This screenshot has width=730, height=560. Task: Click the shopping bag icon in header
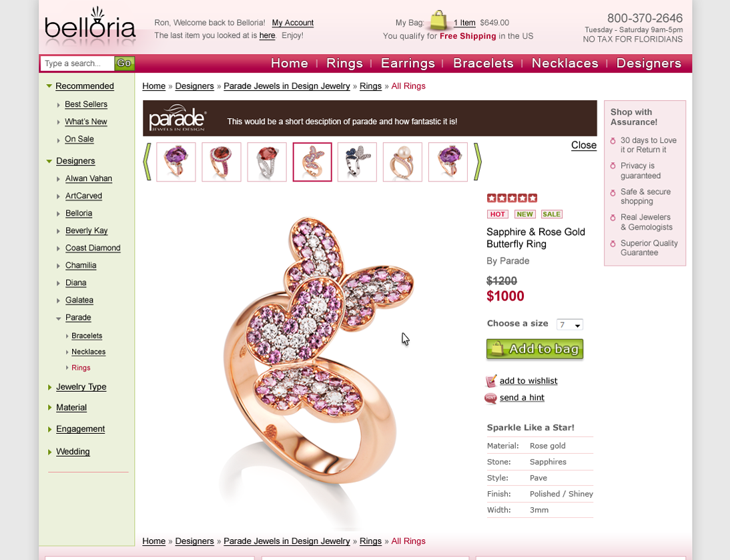click(438, 21)
